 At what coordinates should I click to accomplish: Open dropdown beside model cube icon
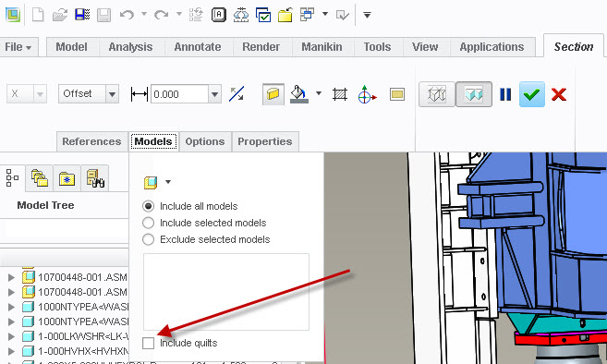point(168,182)
